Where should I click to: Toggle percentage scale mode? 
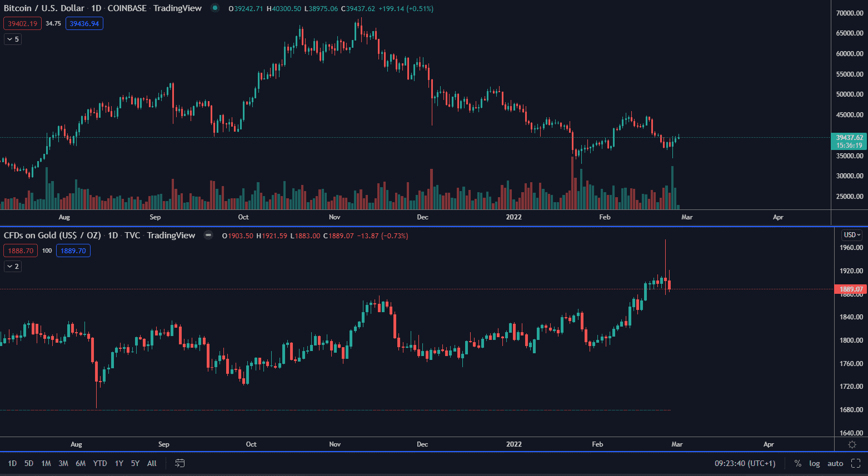[x=798, y=463]
